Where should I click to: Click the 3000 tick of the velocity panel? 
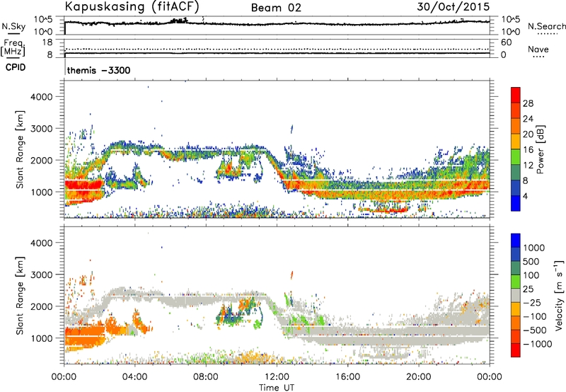[x=41, y=275]
